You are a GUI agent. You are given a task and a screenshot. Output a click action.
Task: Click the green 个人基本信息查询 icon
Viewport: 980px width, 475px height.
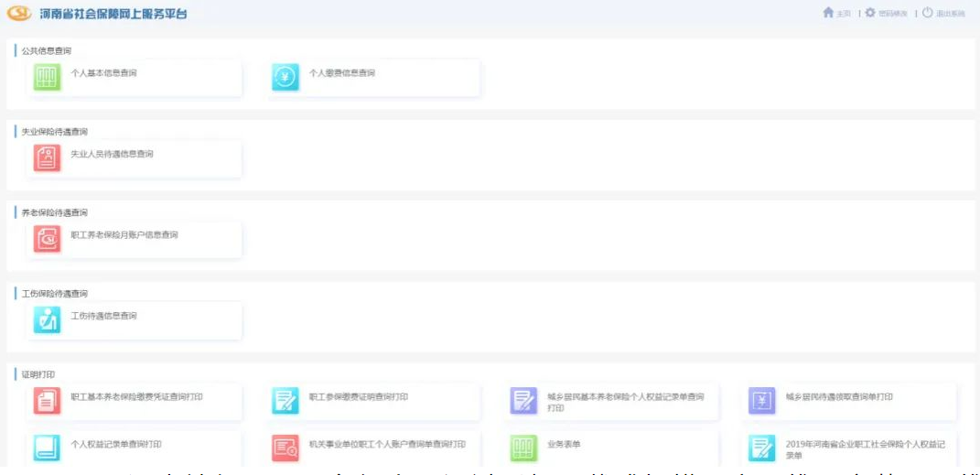coord(47,78)
